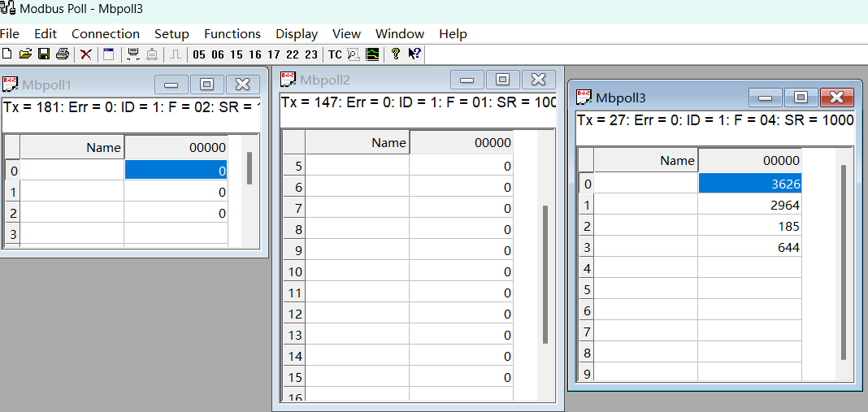Image resolution: width=868 pixels, height=412 pixels.
Task: Select row 10 value cell in Mbpoll2
Action: point(462,271)
